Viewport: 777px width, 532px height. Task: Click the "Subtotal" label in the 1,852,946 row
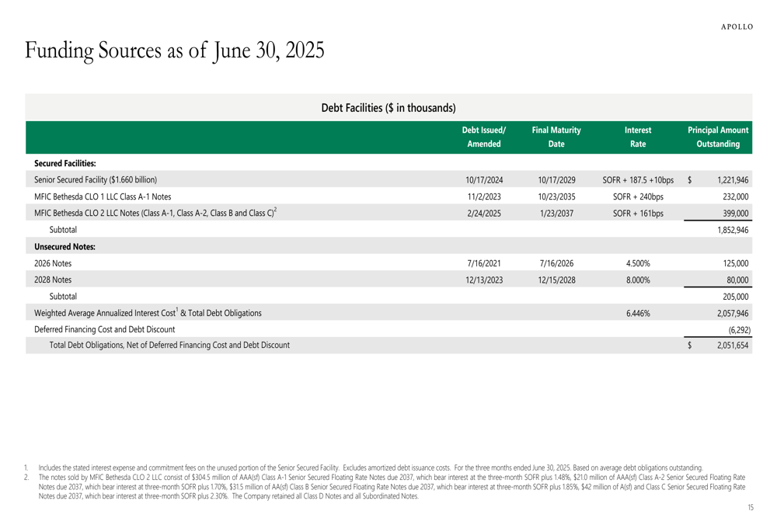coord(63,230)
